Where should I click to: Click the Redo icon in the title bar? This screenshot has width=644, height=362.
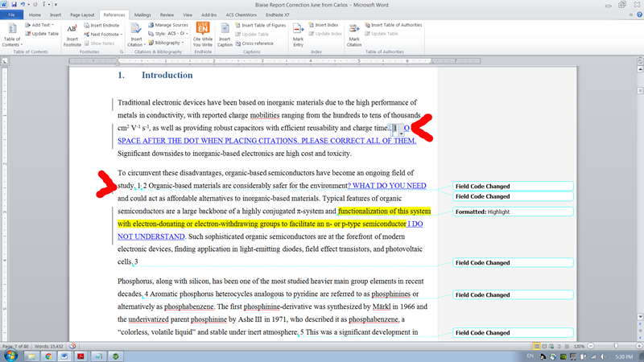pos(35,5)
